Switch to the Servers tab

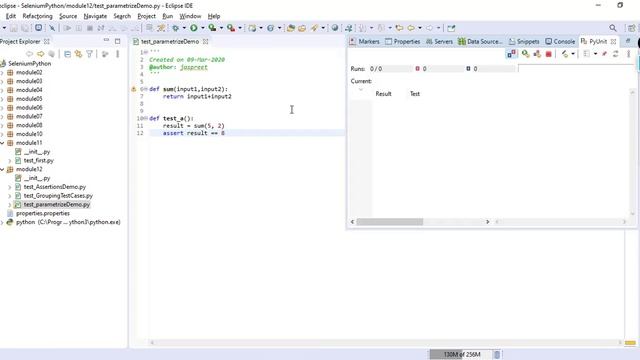[x=439, y=42]
